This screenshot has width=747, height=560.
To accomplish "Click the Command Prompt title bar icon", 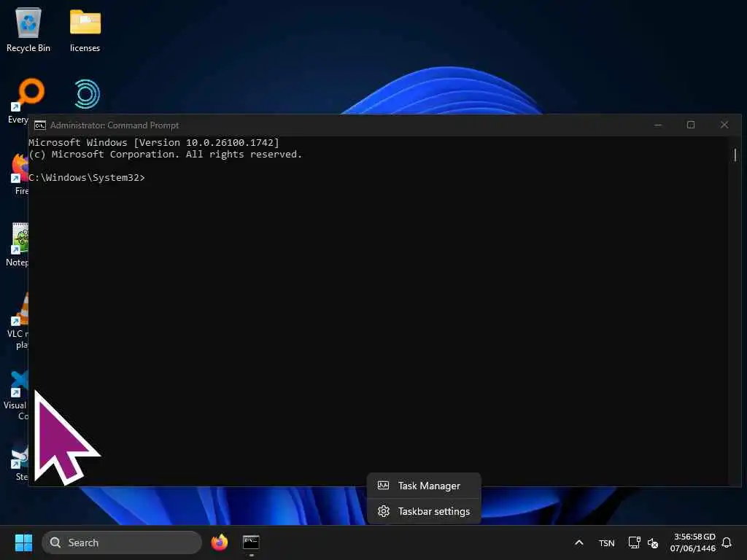I will coord(40,125).
